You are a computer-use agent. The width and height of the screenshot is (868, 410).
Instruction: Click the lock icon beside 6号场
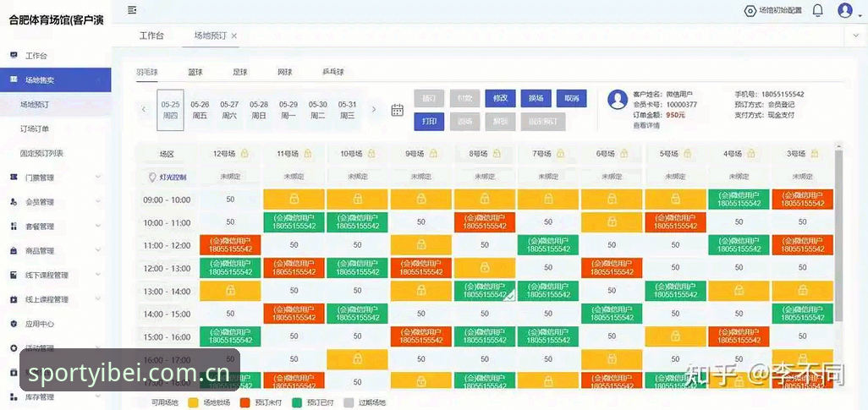click(624, 153)
